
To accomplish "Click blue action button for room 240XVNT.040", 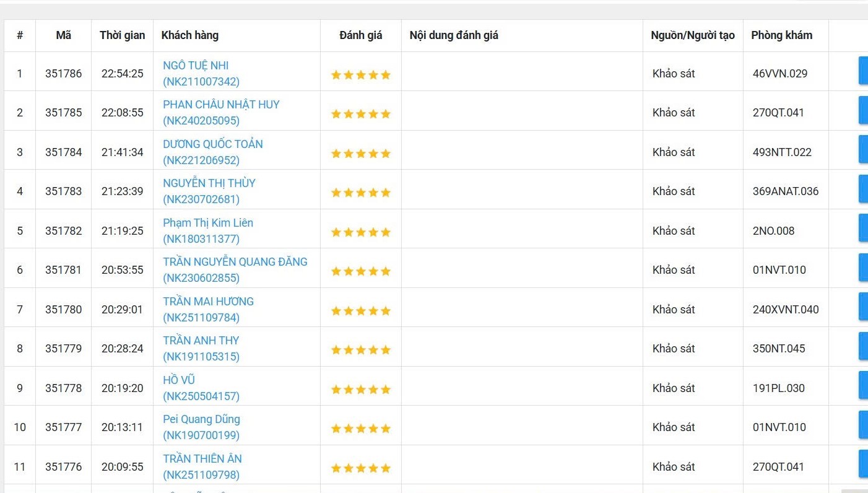I will tap(862, 309).
